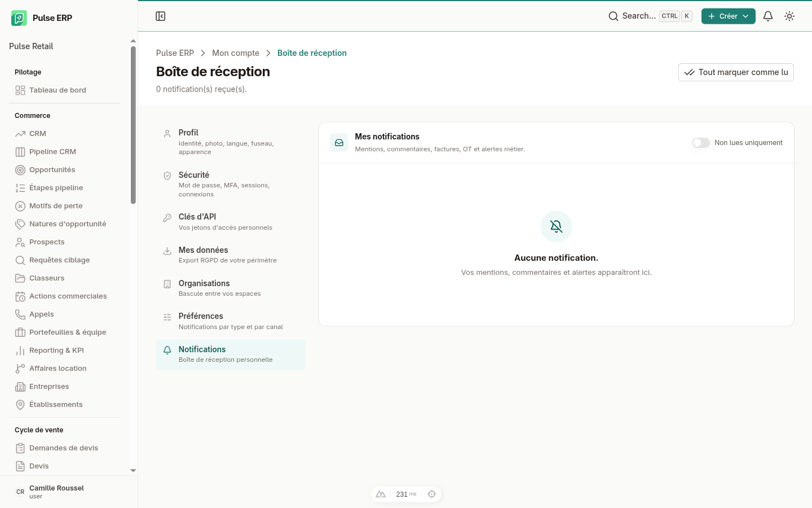Viewport: 812px width, 508px height.
Task: Click the Appels phone icon
Action: click(20, 314)
